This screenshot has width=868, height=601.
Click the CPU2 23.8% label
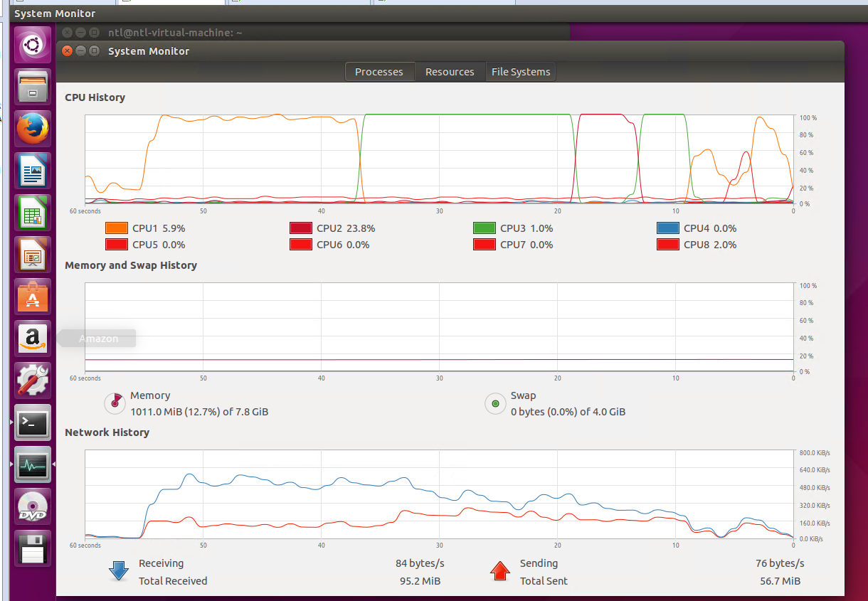point(346,228)
